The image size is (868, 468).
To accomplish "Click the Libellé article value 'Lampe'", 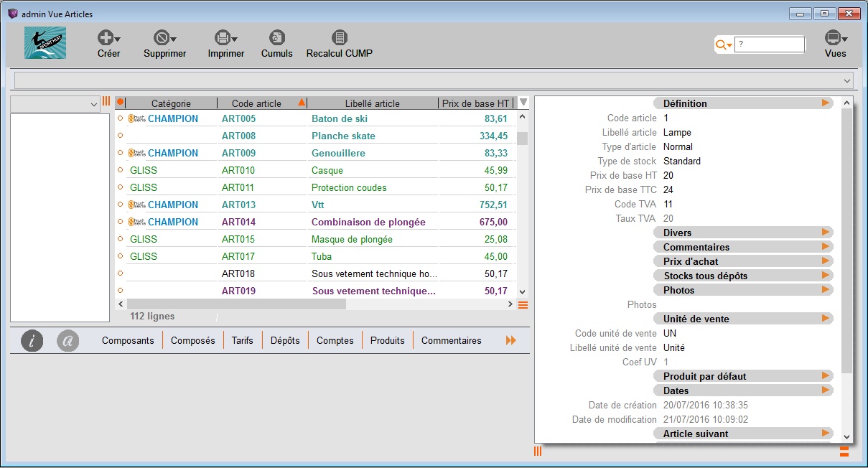I will [x=677, y=132].
